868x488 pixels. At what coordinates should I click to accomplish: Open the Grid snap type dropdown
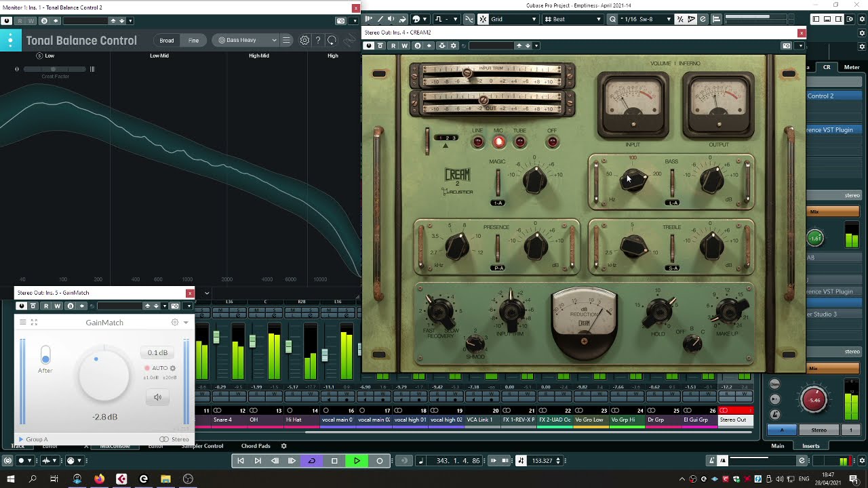click(513, 19)
